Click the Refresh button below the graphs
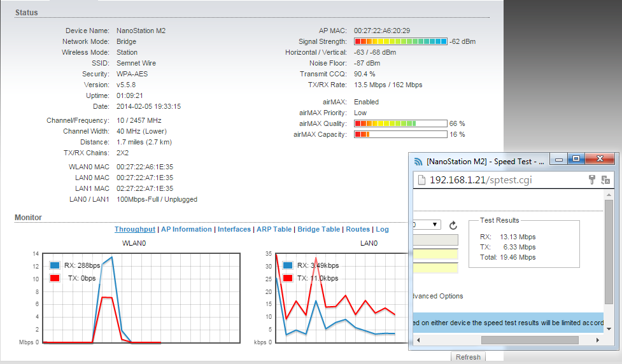The image size is (622, 364). (468, 357)
